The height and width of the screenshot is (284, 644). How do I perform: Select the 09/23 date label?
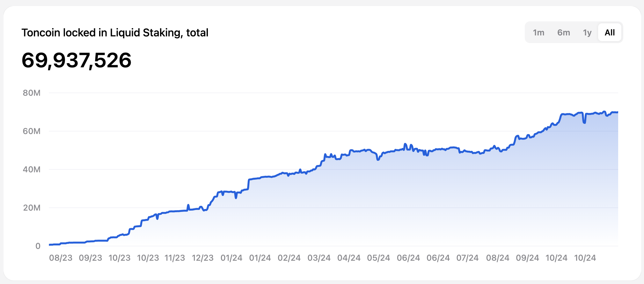coord(91,258)
